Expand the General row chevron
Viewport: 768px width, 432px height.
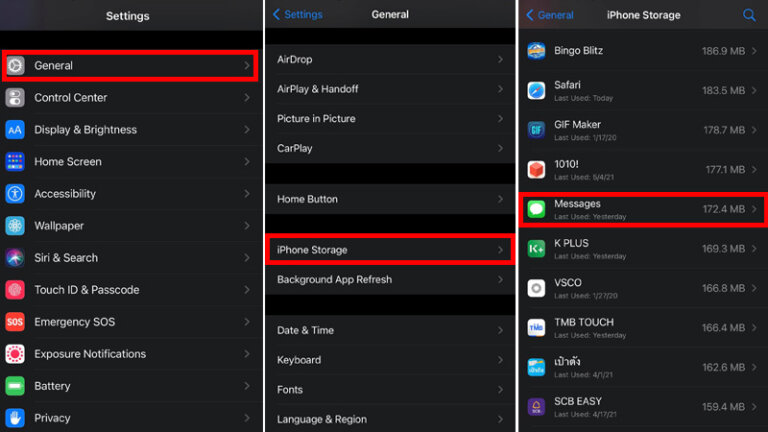tap(247, 65)
